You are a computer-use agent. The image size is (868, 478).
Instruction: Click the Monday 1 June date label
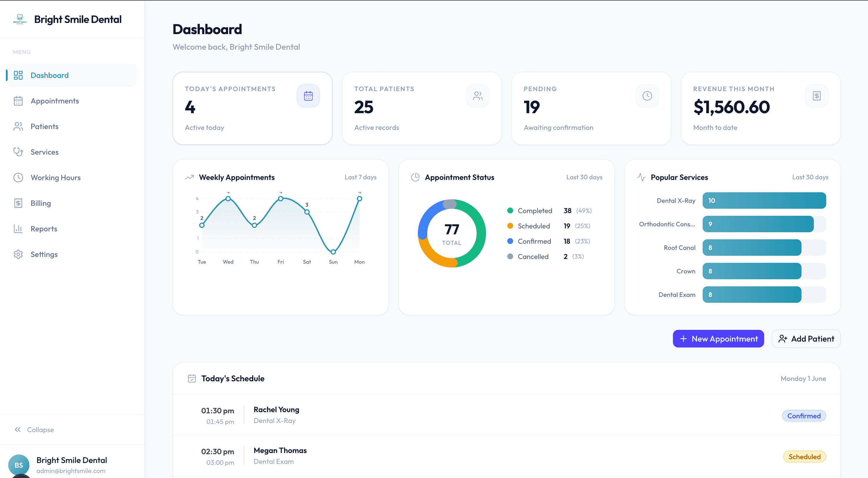[803, 378]
